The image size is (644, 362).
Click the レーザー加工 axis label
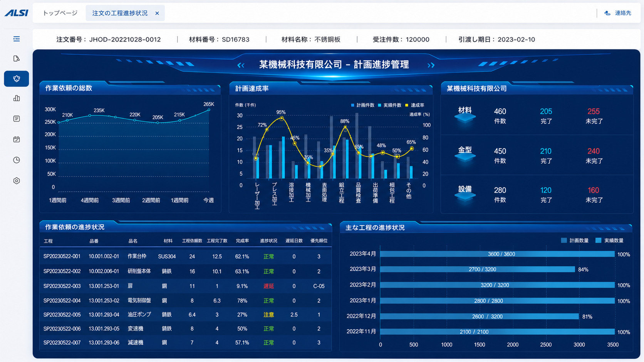(257, 196)
